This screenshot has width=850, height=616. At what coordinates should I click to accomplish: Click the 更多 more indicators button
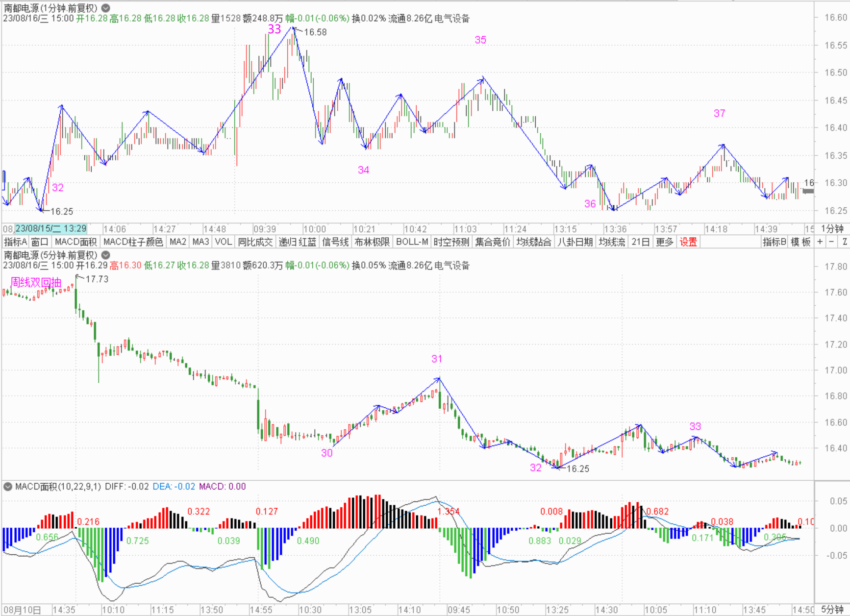pyautogui.click(x=664, y=242)
